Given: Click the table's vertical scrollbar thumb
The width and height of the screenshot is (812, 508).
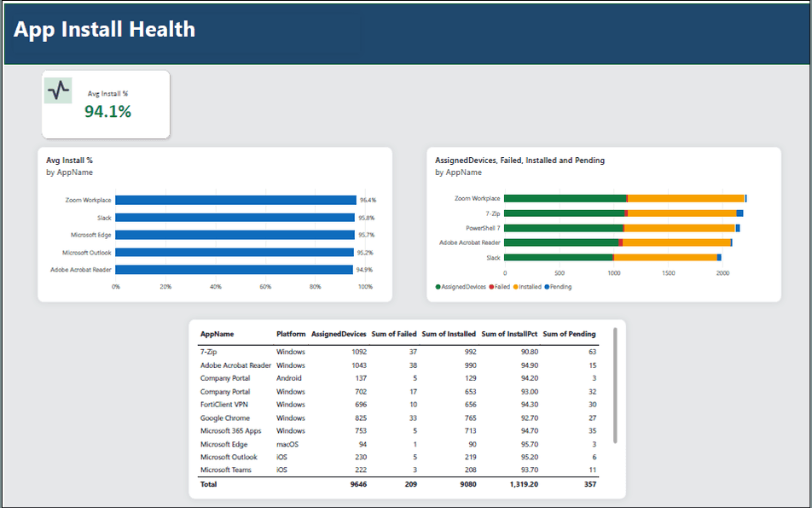Looking at the screenshot, I should (x=615, y=385).
